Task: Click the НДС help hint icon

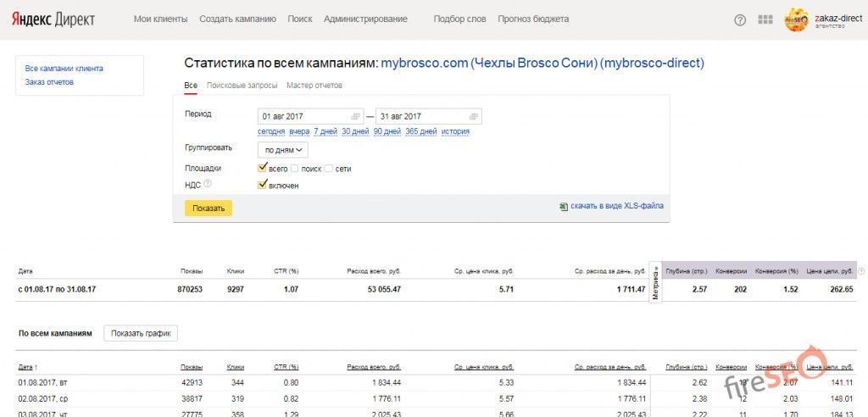Action: click(x=207, y=183)
